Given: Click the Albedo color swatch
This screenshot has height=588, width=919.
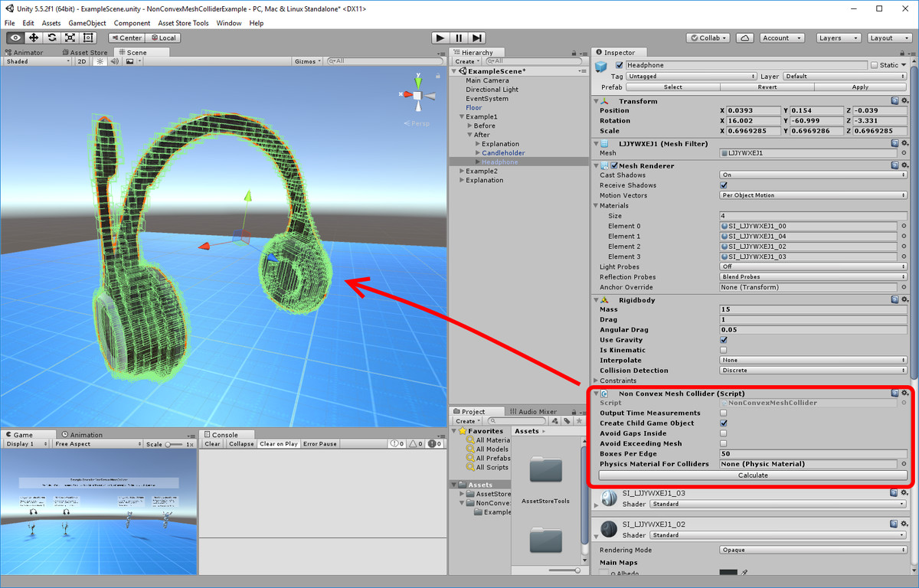Looking at the screenshot, I should click(x=728, y=573).
